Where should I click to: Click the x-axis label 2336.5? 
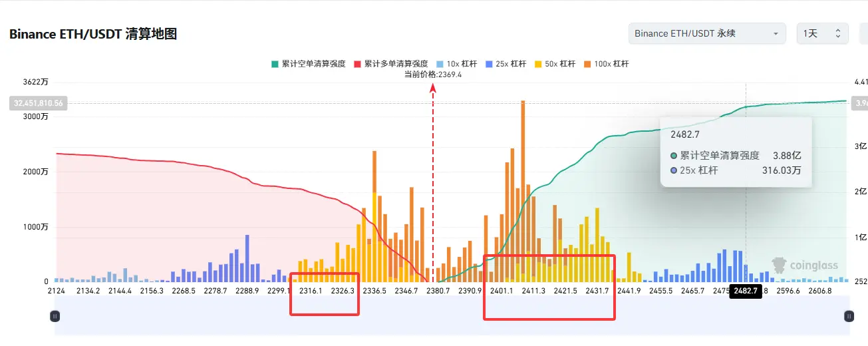[374, 291]
